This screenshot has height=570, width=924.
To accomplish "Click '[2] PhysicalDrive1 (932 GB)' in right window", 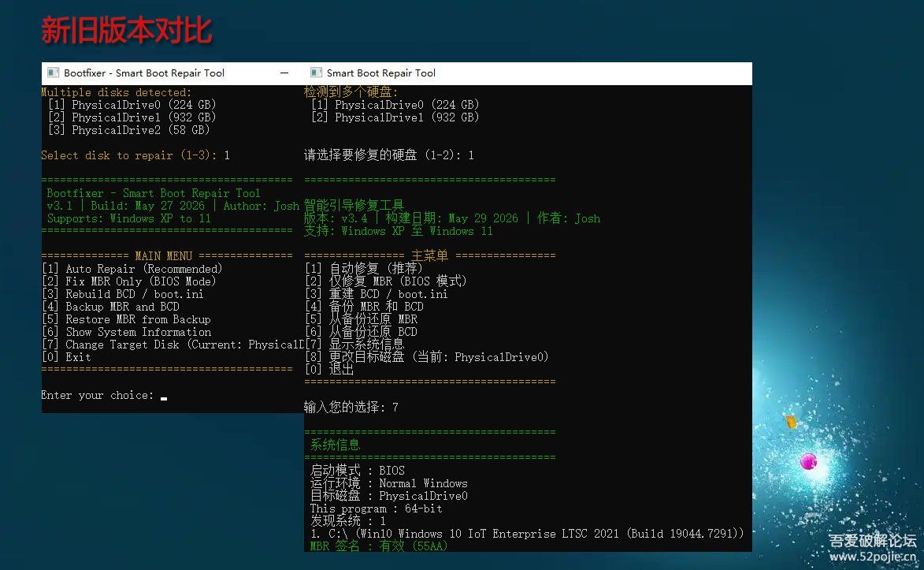I will coord(395,117).
